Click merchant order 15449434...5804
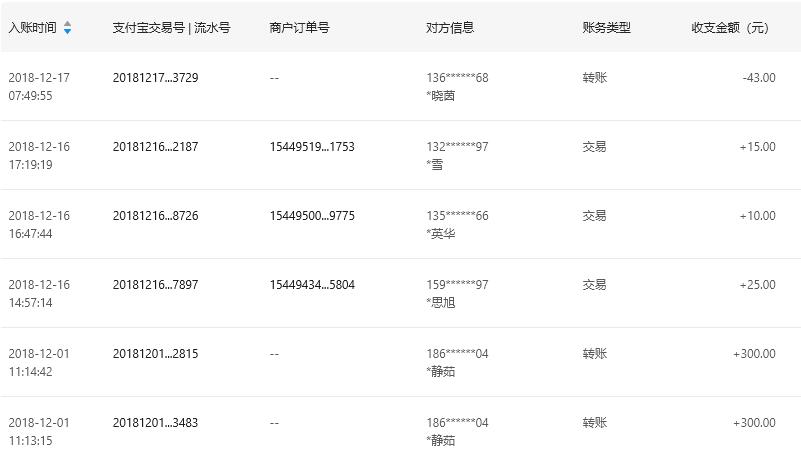Screen dimensions: 801x464 [x=312, y=285]
